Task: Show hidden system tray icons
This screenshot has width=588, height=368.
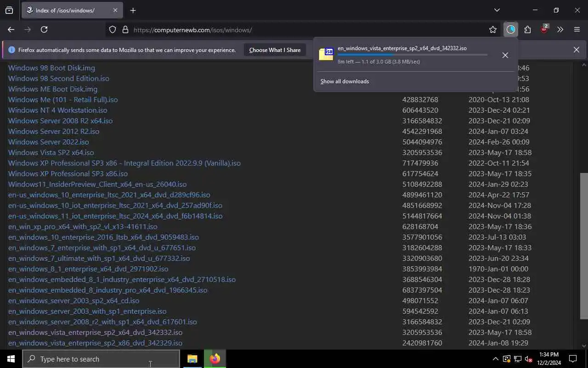Action: [495, 359]
